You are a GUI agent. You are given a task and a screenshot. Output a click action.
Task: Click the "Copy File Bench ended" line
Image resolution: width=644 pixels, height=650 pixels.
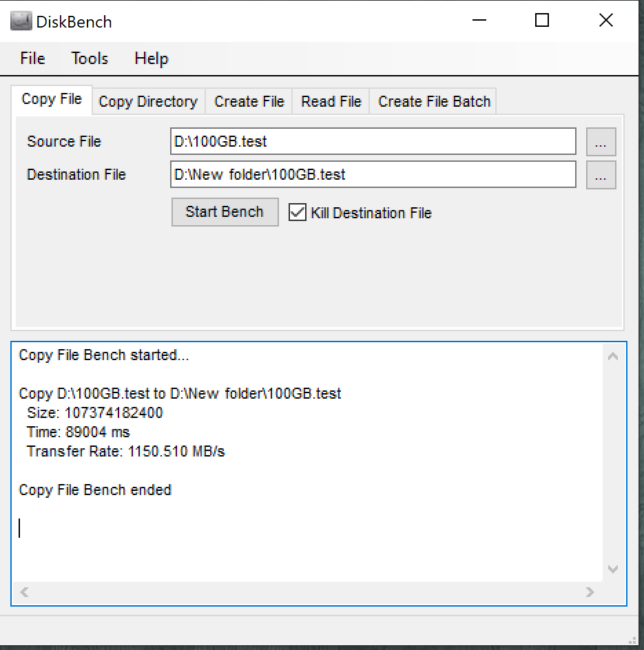click(x=95, y=490)
